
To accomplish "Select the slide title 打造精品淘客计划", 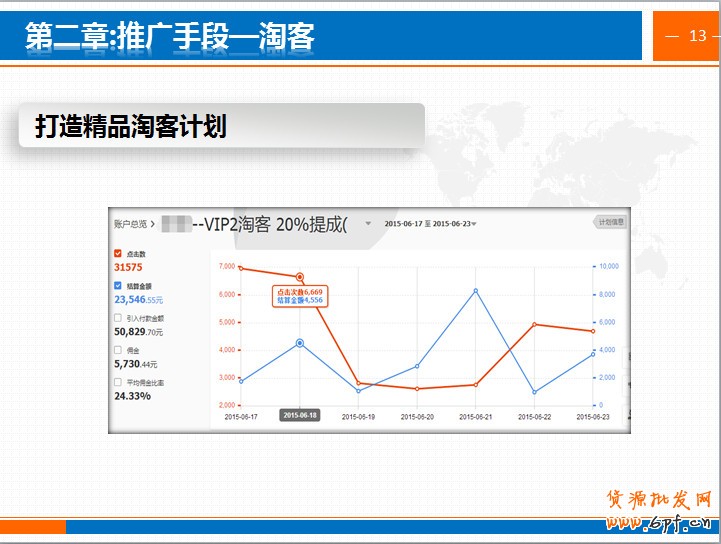I will [x=131, y=127].
